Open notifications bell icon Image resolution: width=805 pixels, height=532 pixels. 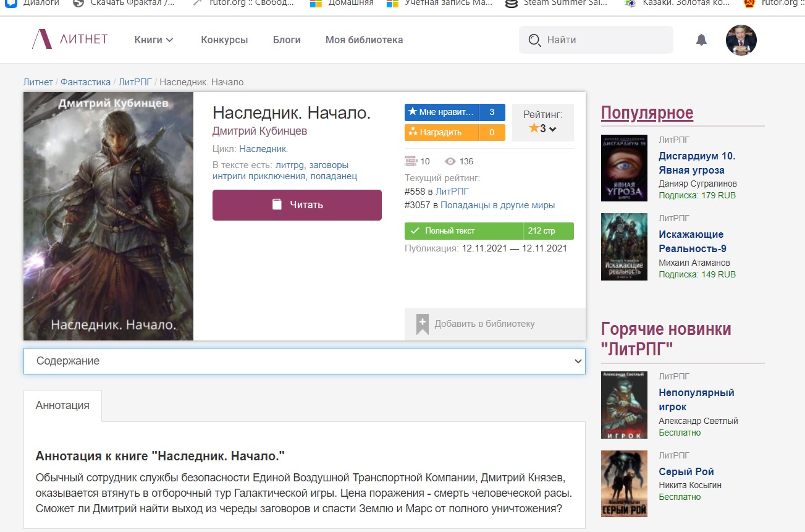click(x=701, y=40)
